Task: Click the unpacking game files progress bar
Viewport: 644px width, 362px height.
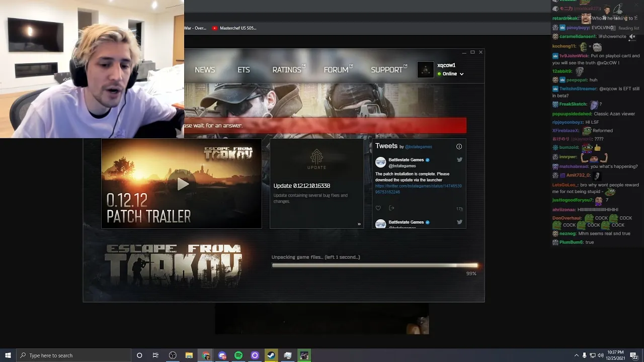Action: click(375, 265)
